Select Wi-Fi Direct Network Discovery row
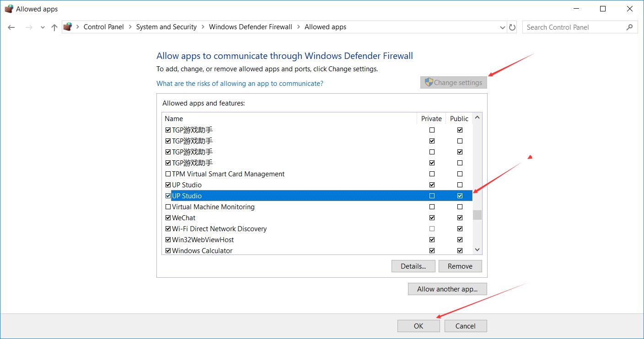 tap(317, 229)
